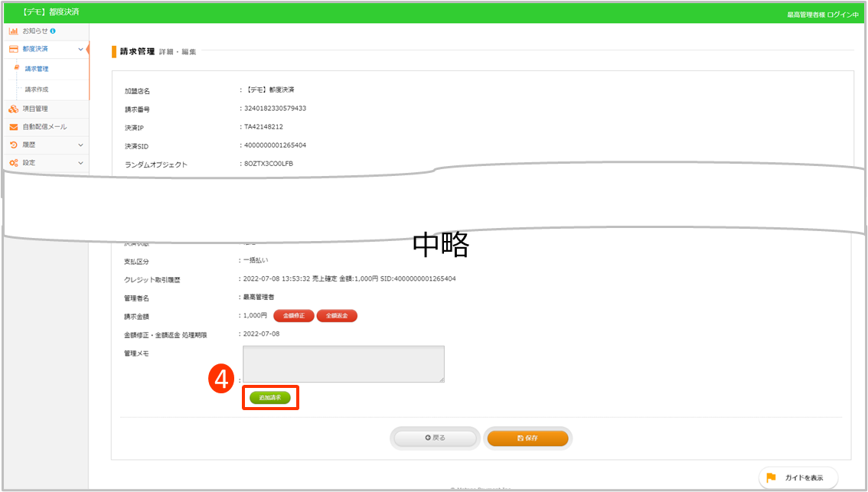Expand the 履歴 menu chevron

coord(80,145)
